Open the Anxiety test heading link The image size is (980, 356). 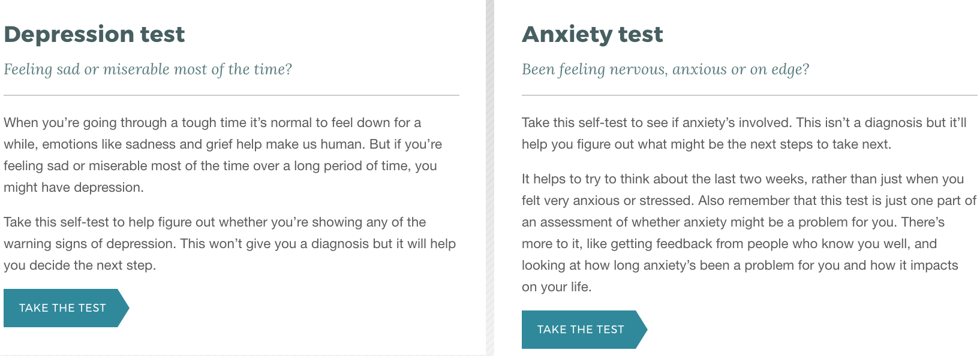click(593, 34)
